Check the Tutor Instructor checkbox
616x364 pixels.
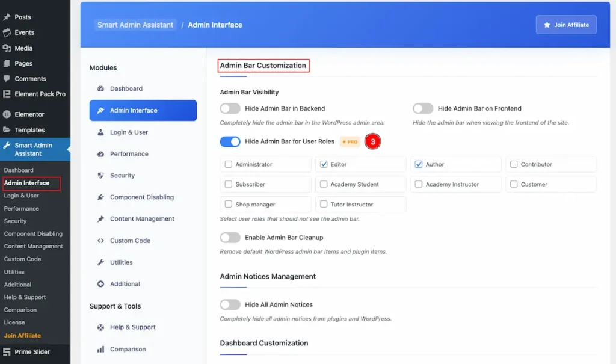point(324,204)
